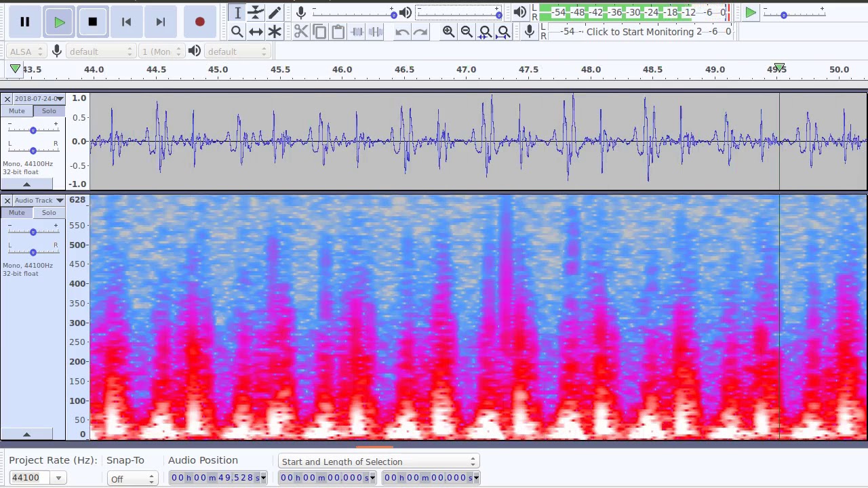Screen dimensions: 868x488
Task: Click the Play-at-Speed green arrow
Action: (x=751, y=12)
